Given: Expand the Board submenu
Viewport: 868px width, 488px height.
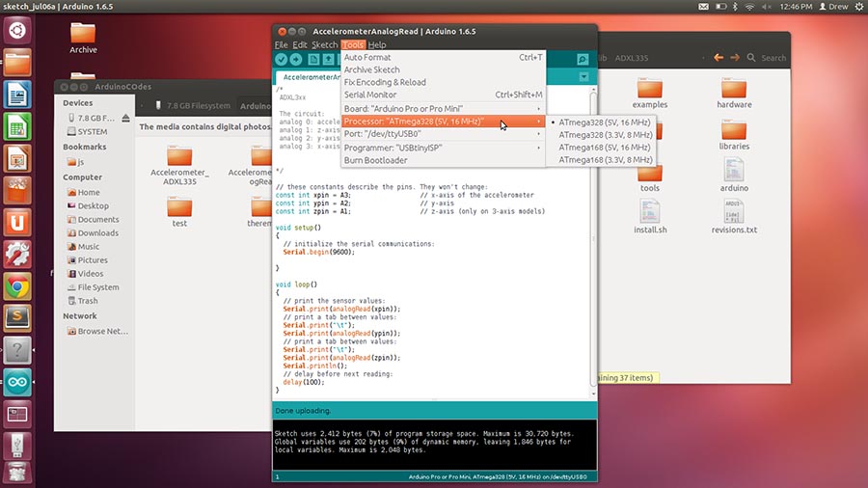Looking at the screenshot, I should (443, 108).
